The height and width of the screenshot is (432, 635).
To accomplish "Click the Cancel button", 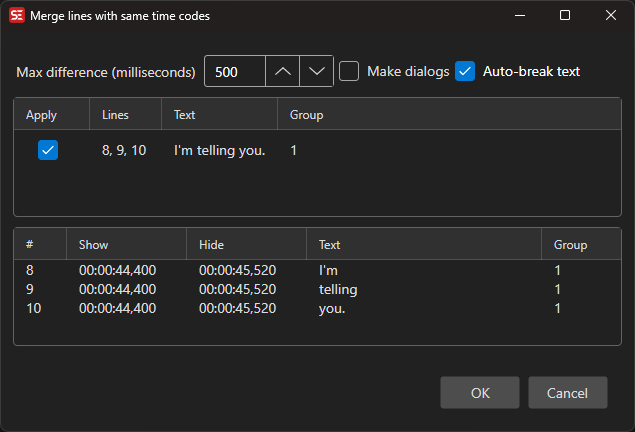I will pos(567,393).
